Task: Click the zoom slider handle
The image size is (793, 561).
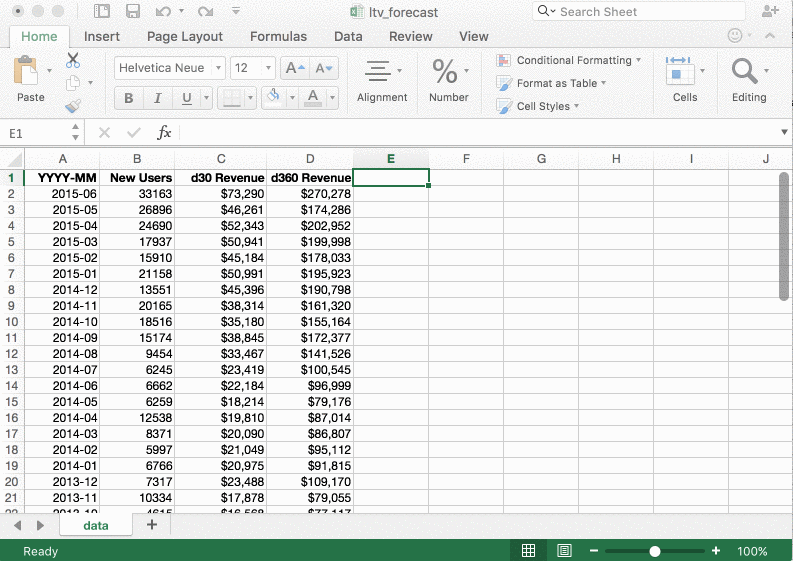Action: click(x=654, y=551)
